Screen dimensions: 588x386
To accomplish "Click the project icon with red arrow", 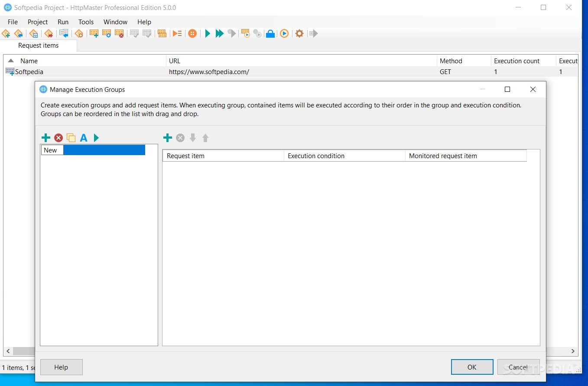I will pyautogui.click(x=49, y=33).
